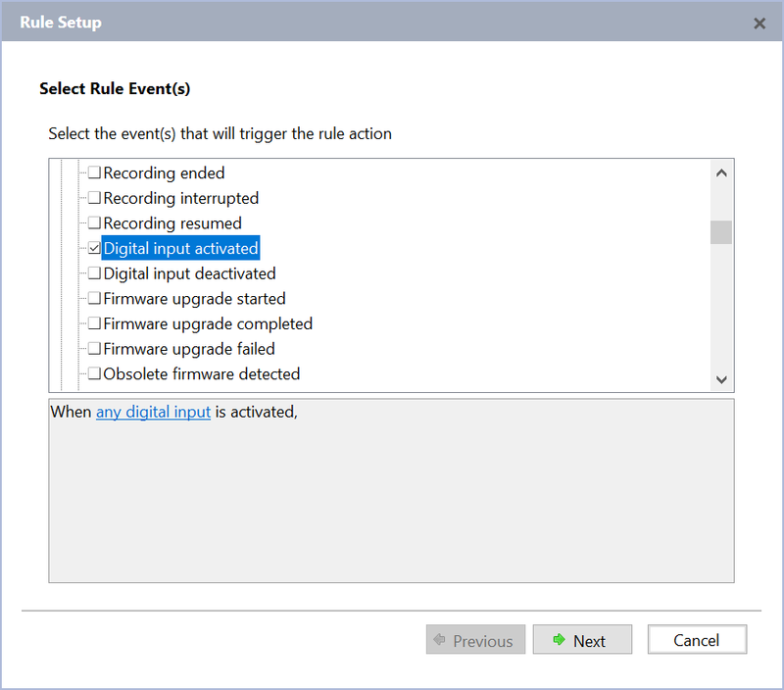Check the Digital input deactivated checkbox
Viewport: 784px width, 690px height.
point(95,273)
